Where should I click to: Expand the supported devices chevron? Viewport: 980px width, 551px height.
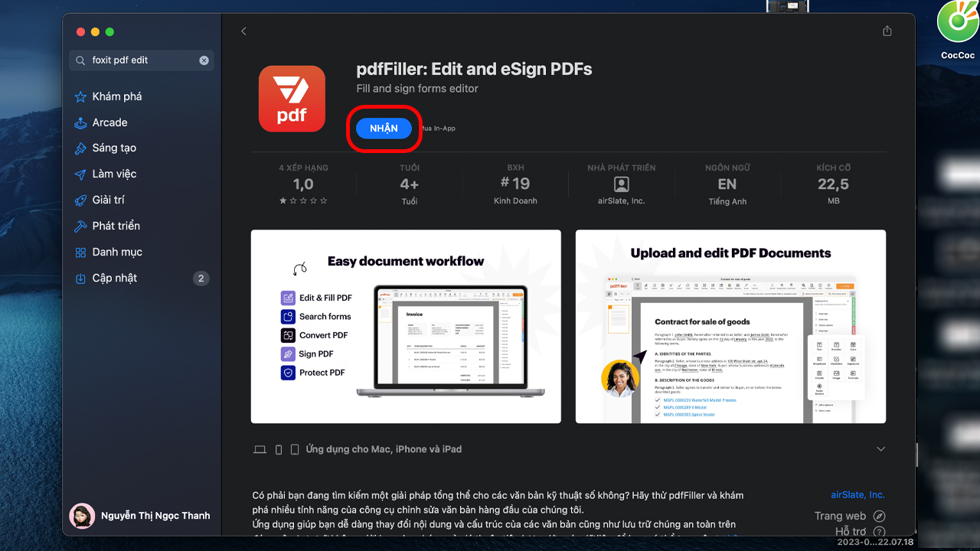click(880, 449)
